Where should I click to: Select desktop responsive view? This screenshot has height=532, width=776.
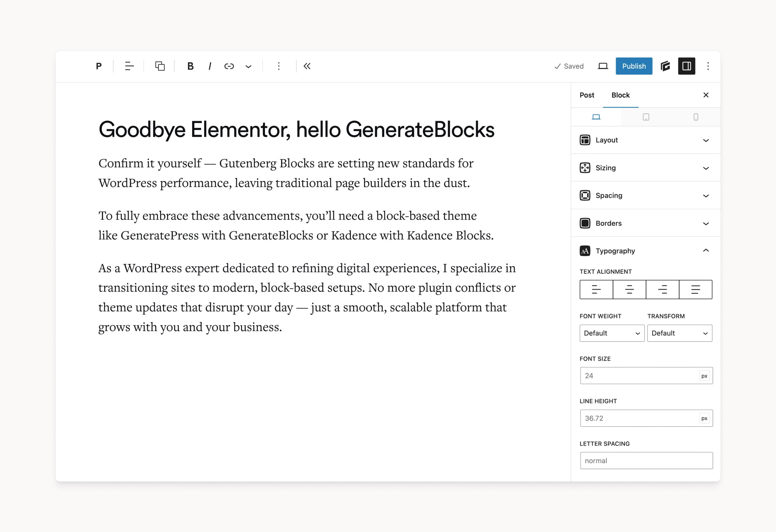596,117
